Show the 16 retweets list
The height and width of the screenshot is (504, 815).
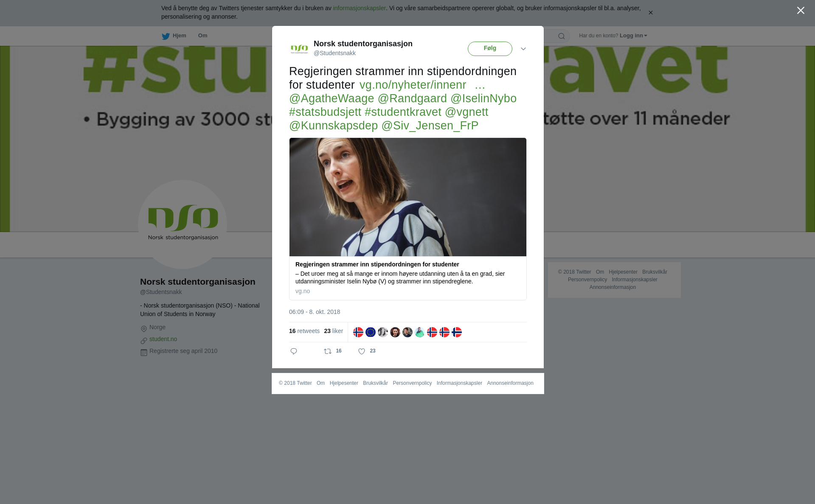304,331
